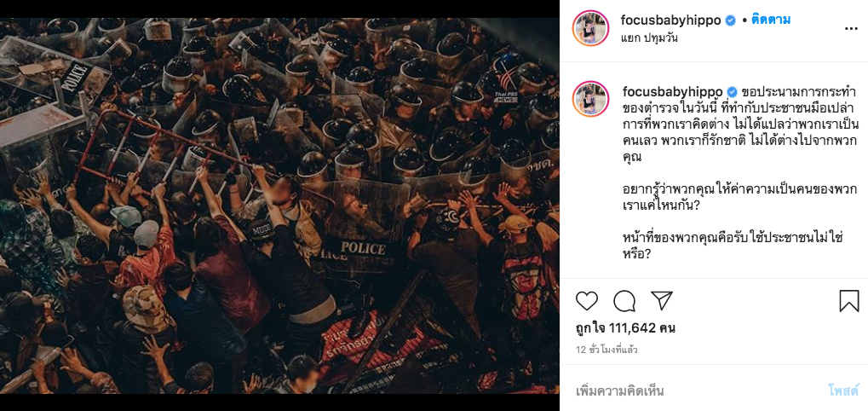Open the profile avatar in the post header
This screenshot has width=868, height=411.
pyautogui.click(x=590, y=27)
